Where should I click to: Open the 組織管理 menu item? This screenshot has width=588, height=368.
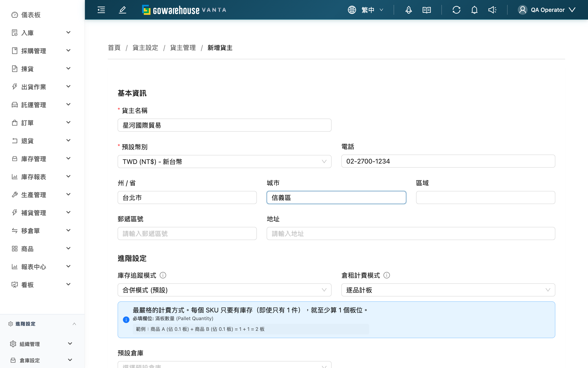42,344
